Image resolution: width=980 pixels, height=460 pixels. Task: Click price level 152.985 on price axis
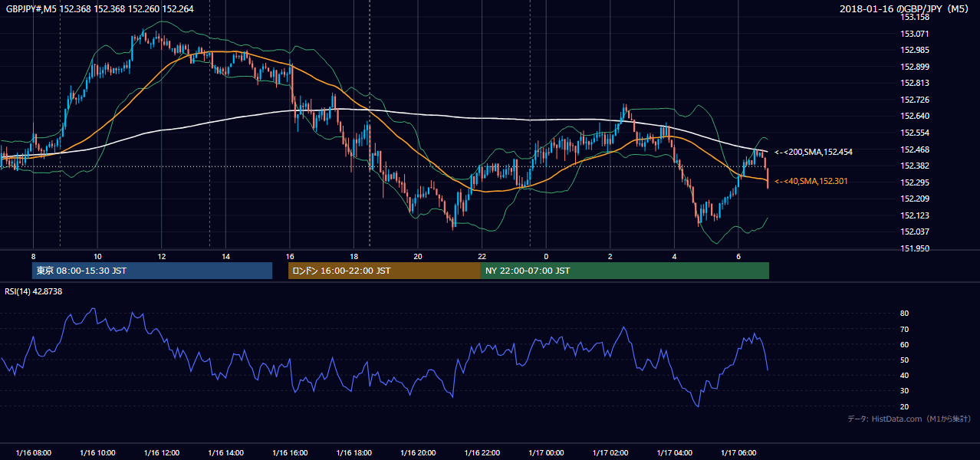915,50
